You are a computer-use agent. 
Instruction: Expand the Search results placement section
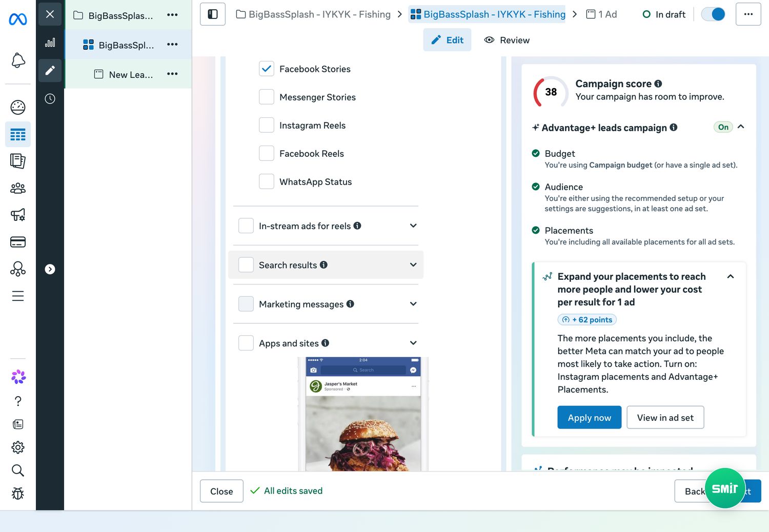click(413, 265)
